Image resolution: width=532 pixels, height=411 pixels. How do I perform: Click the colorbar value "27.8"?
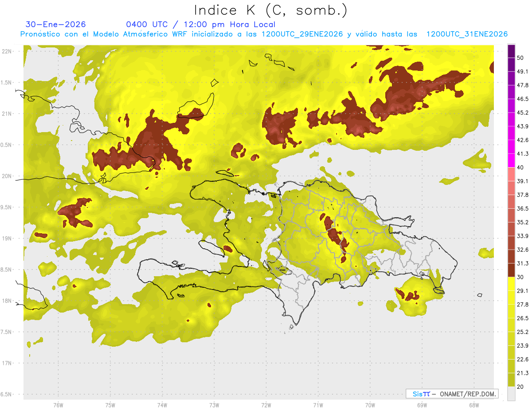pyautogui.click(x=523, y=305)
